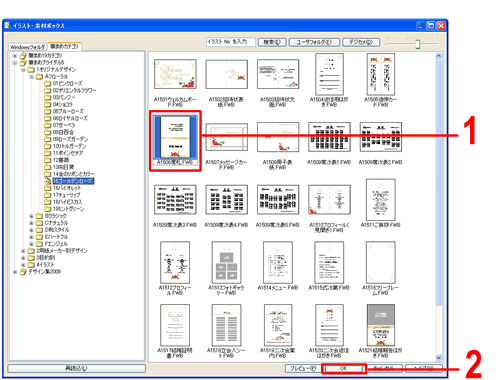Select the A1514メニュー.FWB thumbnail
The image size is (500, 380).
point(278,263)
